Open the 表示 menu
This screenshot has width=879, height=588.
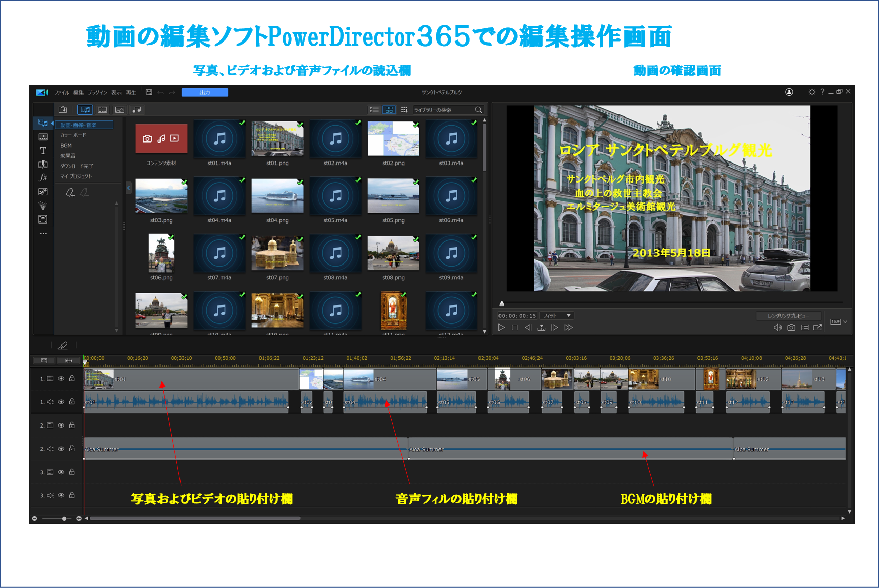pos(116,93)
